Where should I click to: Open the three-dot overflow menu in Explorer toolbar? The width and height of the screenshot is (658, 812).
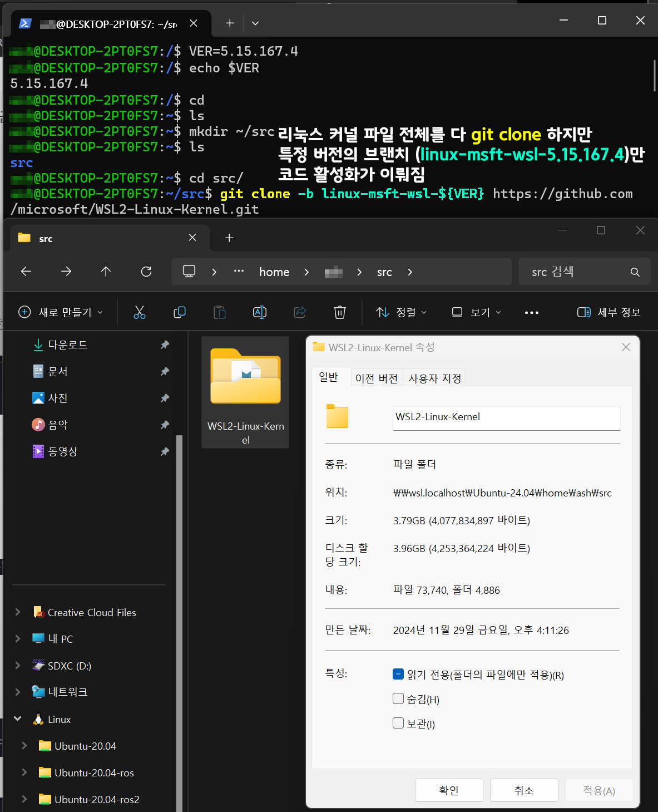pyautogui.click(x=532, y=313)
